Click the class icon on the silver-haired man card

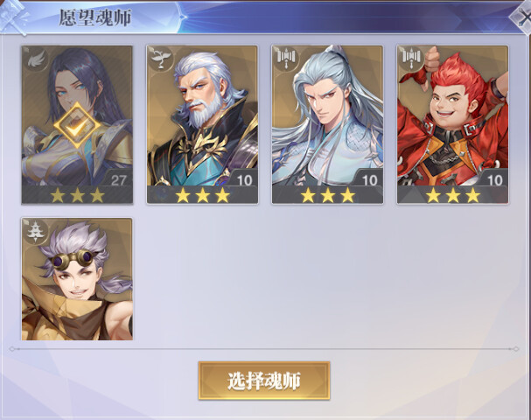pos(287,59)
